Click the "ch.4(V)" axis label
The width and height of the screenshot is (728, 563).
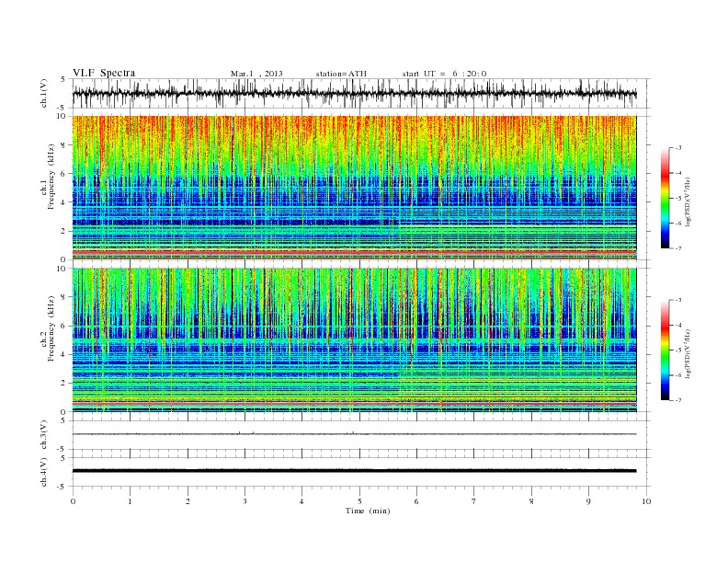(44, 472)
